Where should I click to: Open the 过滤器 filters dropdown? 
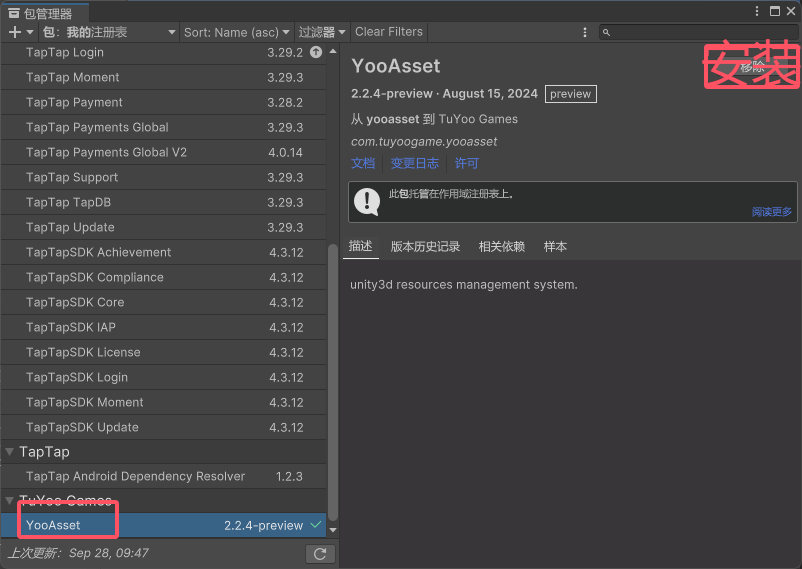click(x=321, y=32)
